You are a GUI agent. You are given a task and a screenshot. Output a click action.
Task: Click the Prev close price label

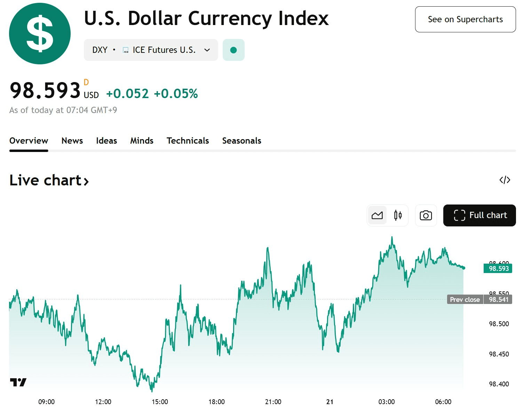465,299
